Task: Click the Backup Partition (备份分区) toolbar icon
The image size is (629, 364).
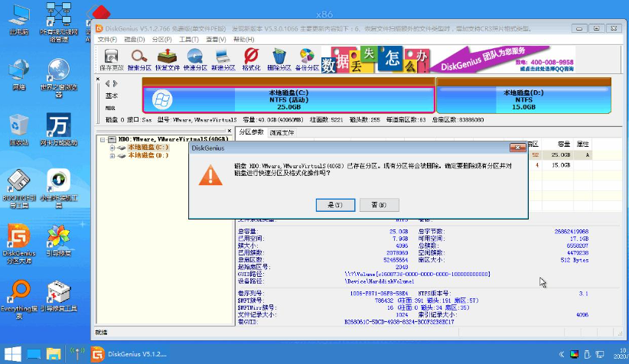Action: click(307, 60)
